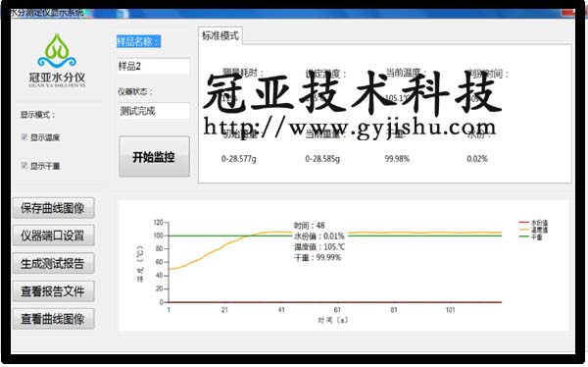This screenshot has height=367, width=588.
Task: Click the 干重 legend entry in chart
Action: pyautogui.click(x=530, y=236)
